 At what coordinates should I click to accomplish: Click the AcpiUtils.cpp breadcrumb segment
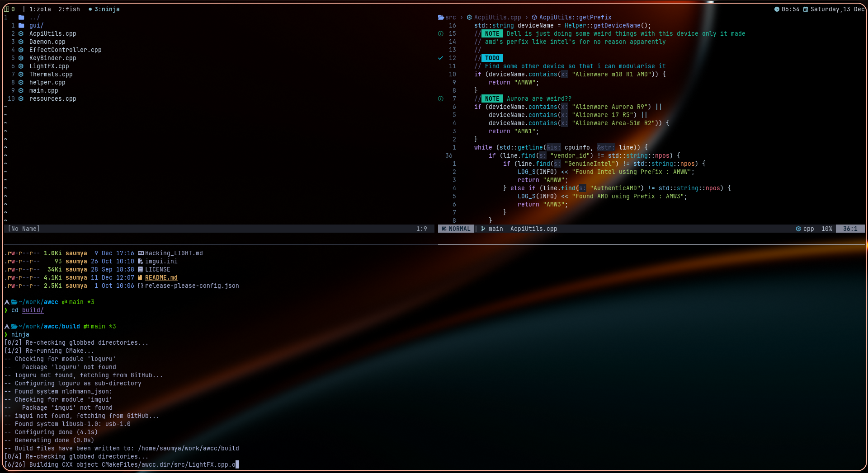click(498, 17)
